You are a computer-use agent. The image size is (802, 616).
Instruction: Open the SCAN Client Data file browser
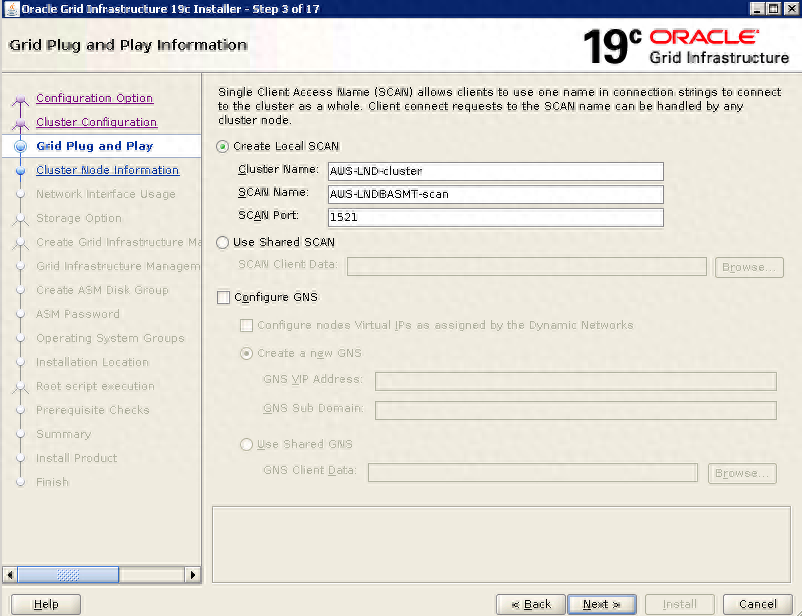click(750, 267)
